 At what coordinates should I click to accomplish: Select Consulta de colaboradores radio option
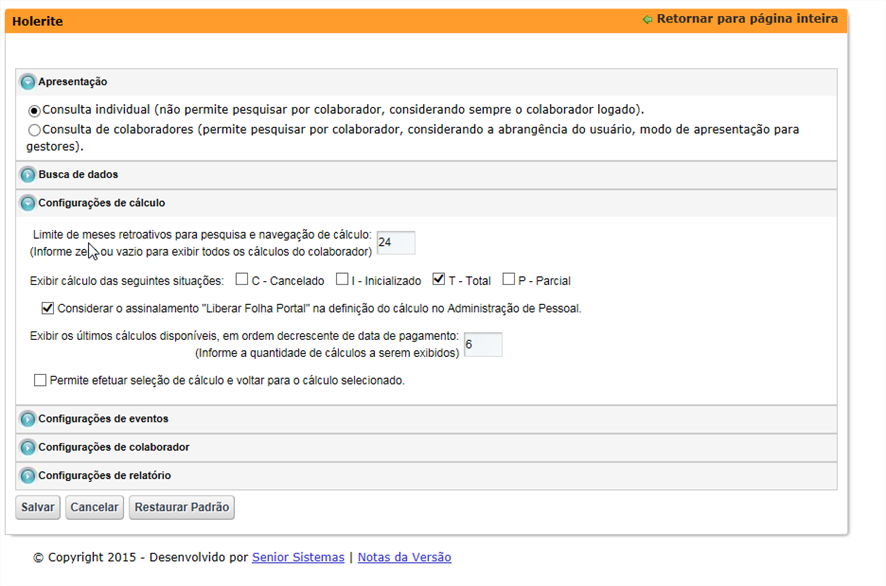click(35, 130)
